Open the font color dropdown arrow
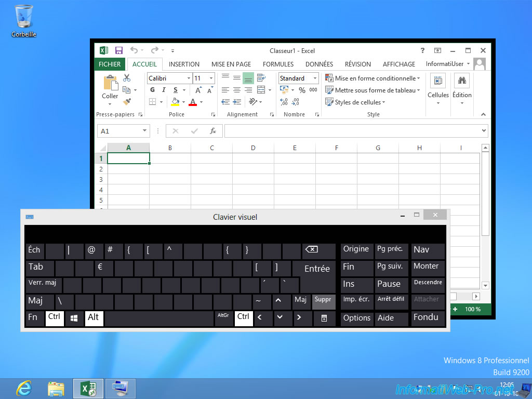Image resolution: width=532 pixels, height=399 pixels. click(201, 102)
